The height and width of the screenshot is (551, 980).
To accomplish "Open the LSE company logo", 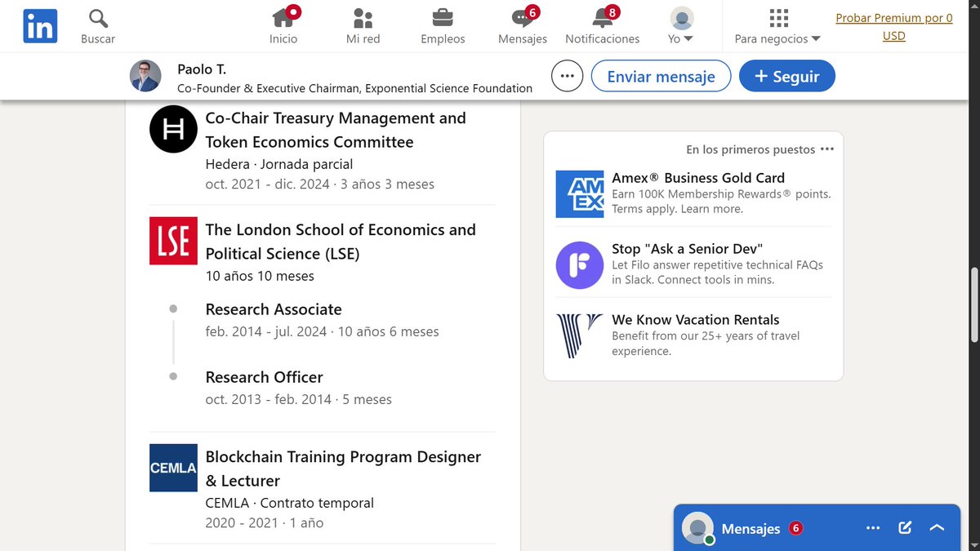I will pyautogui.click(x=173, y=241).
